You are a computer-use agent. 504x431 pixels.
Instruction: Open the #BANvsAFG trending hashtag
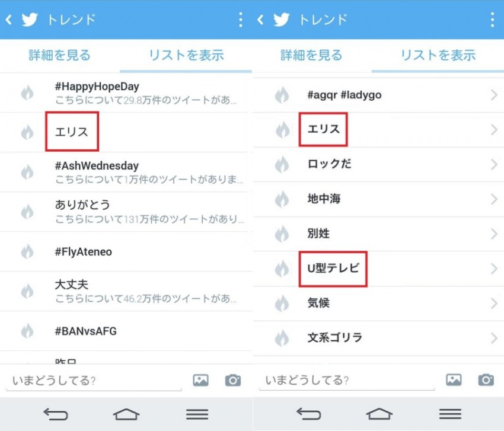(85, 331)
